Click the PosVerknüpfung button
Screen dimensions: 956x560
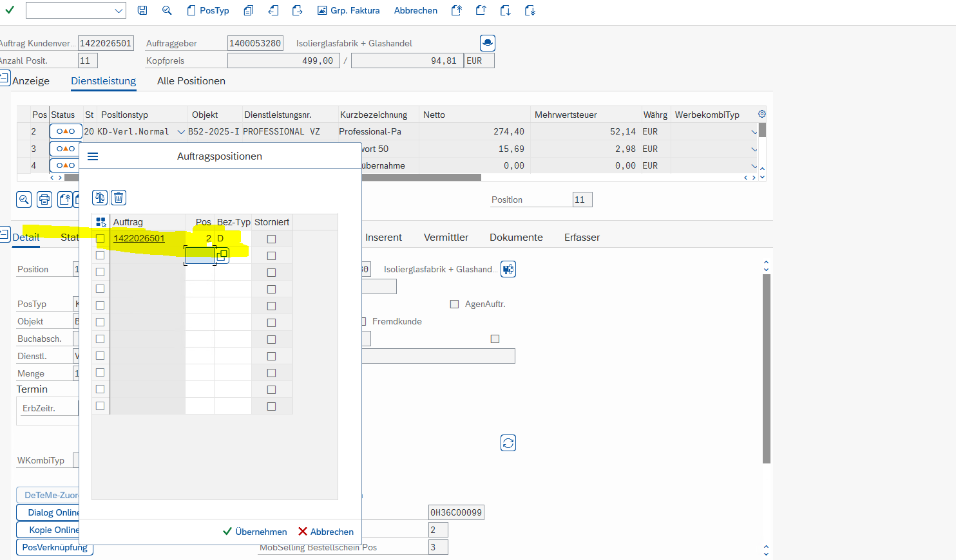(54, 547)
